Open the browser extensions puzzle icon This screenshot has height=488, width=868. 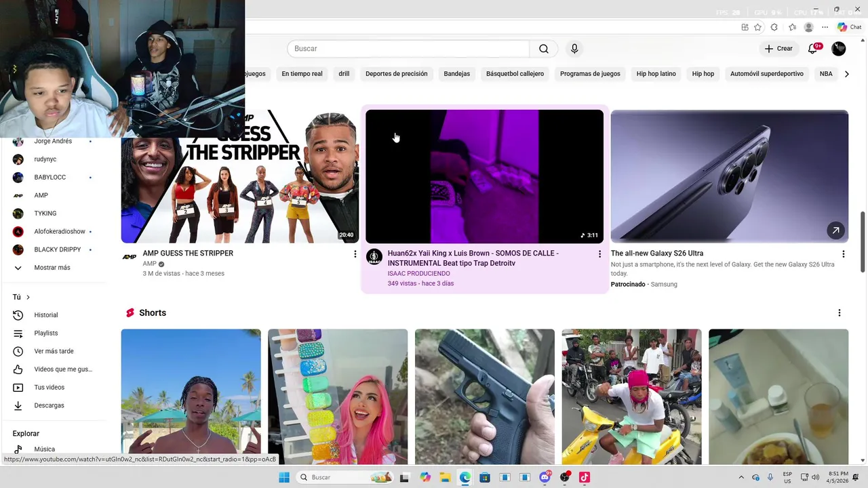[774, 27]
